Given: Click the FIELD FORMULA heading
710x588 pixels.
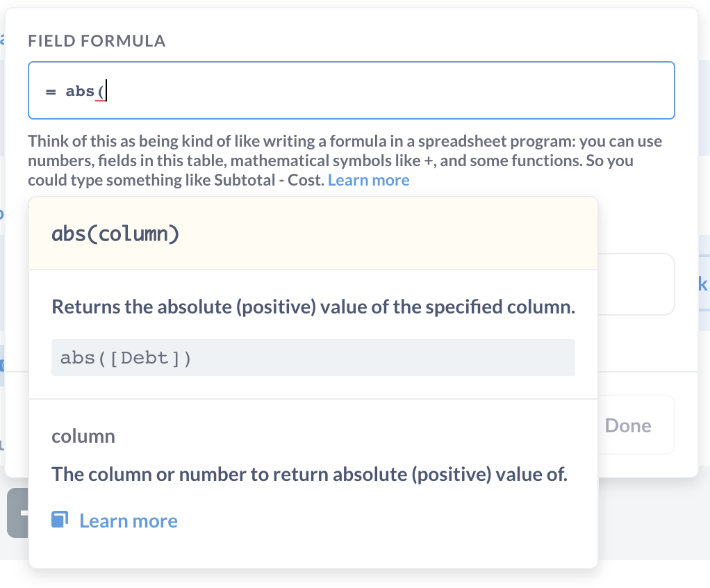Looking at the screenshot, I should tap(97, 40).
